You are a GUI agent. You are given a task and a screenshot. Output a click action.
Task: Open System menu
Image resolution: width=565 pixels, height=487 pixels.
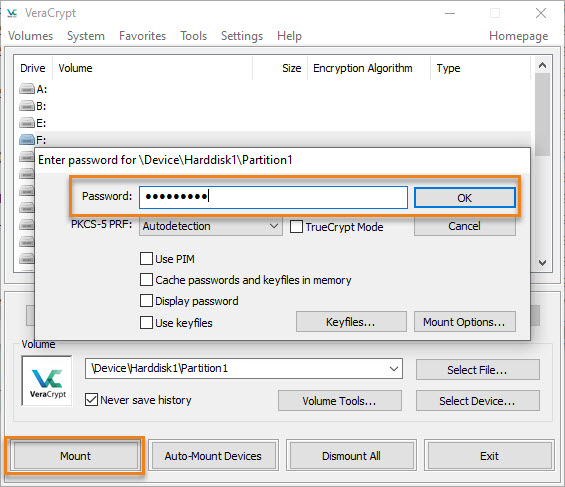click(86, 36)
